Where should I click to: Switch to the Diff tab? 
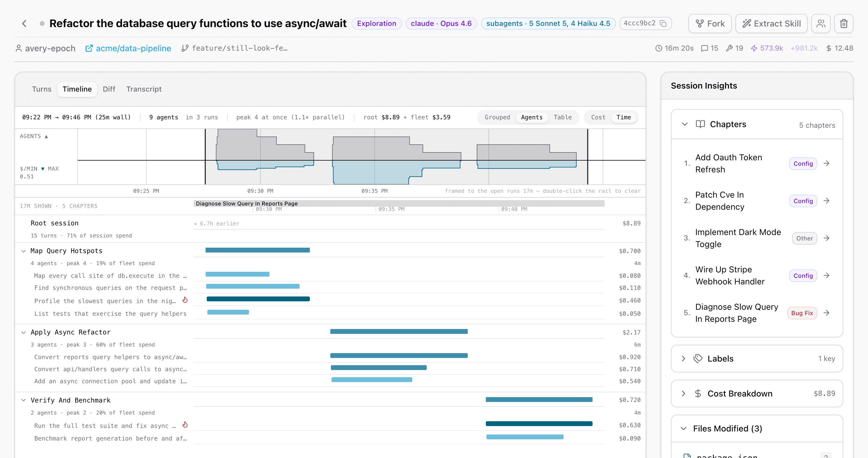pyautogui.click(x=109, y=89)
